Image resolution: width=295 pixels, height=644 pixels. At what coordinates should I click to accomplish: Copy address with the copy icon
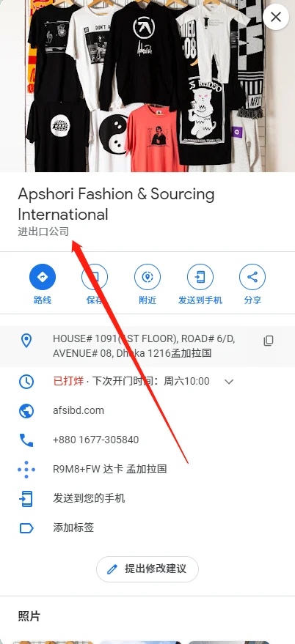(269, 341)
